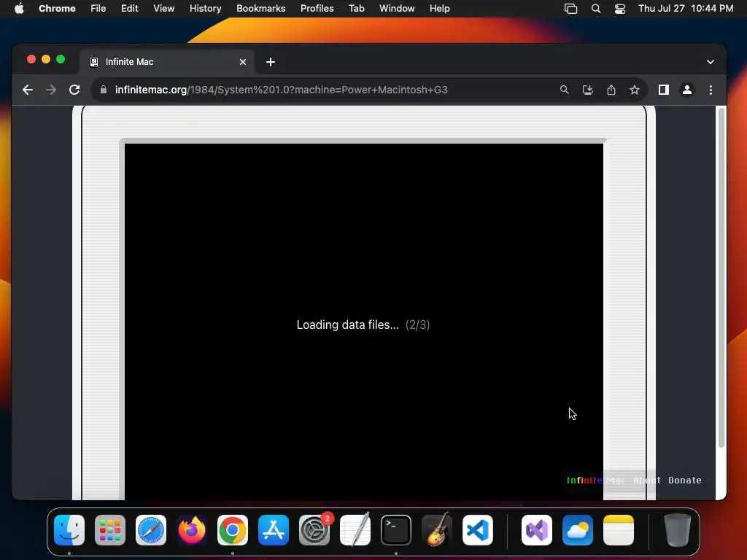The height and width of the screenshot is (560, 747).
Task: Select the Infinite Mac tab
Action: point(168,62)
